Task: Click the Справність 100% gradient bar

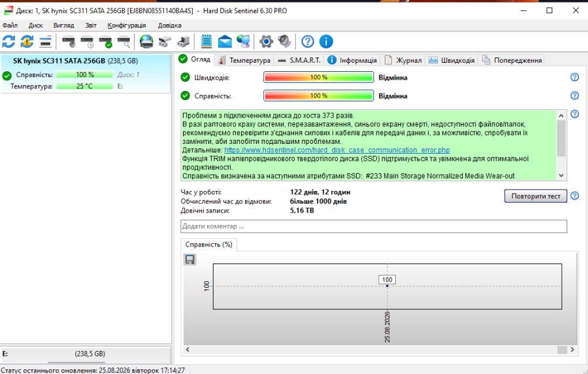Action: (318, 95)
